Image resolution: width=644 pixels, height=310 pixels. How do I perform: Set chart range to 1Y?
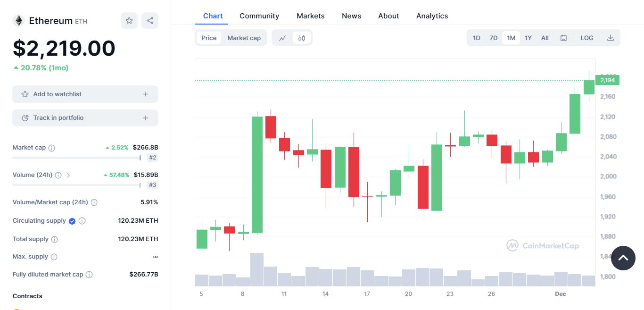point(528,38)
